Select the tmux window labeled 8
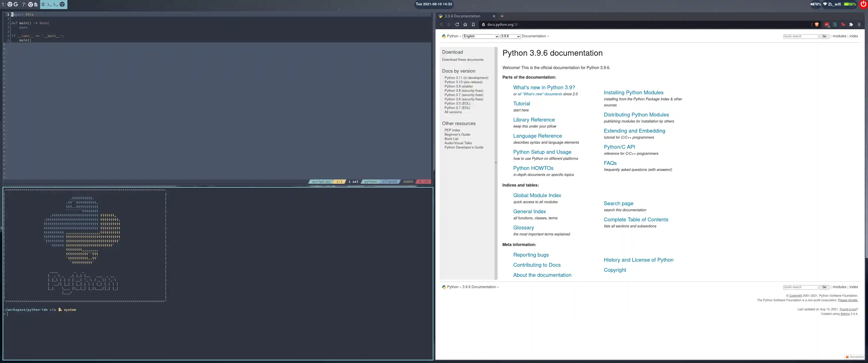868x363 pixels. point(54,4)
